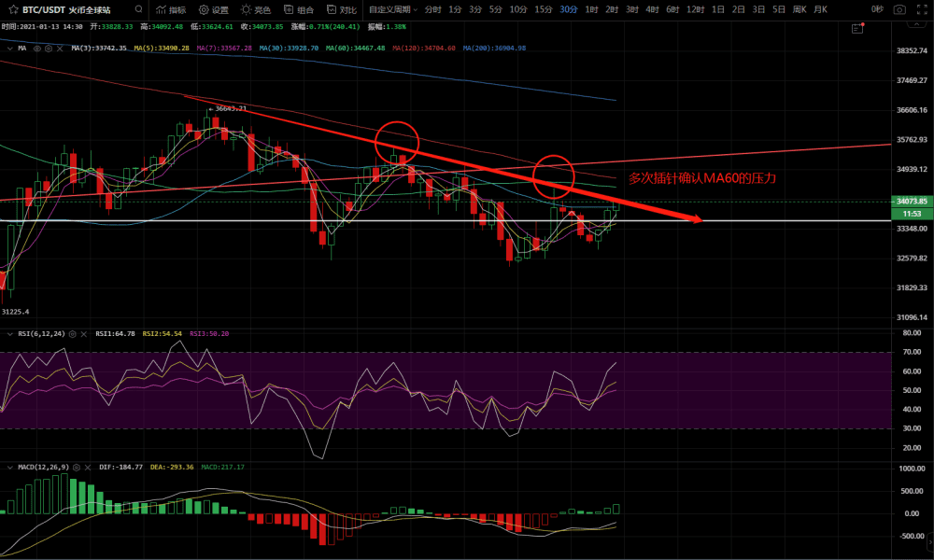Screen dimensions: 934x560
Task: Collapse the MA indicator legend arrow
Action: pyautogui.click(x=9, y=48)
